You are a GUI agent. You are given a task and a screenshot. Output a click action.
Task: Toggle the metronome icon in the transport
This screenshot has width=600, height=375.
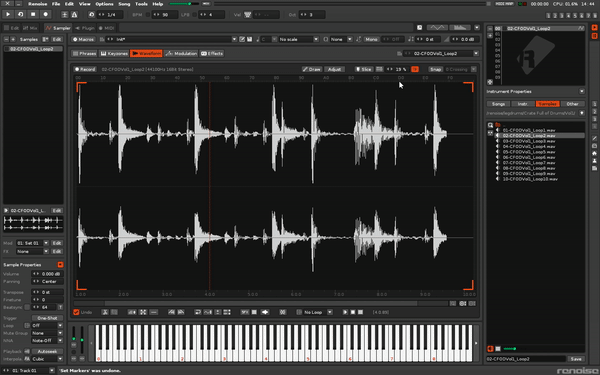(x=74, y=15)
